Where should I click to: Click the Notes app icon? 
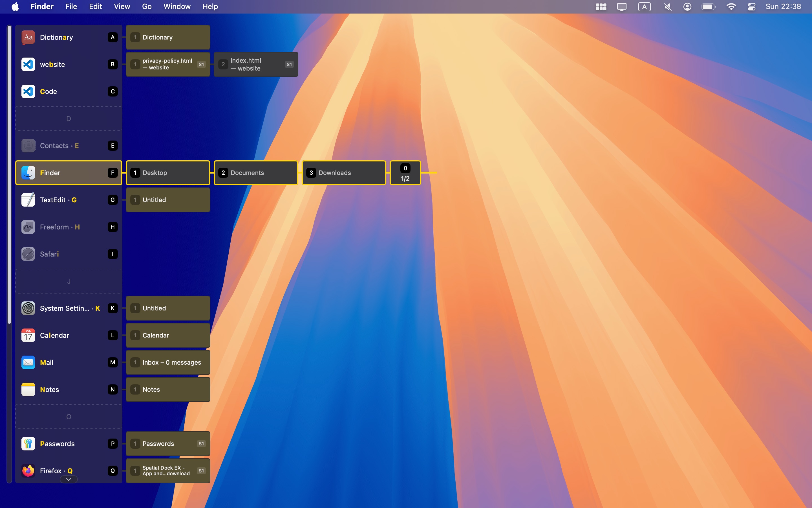click(28, 389)
